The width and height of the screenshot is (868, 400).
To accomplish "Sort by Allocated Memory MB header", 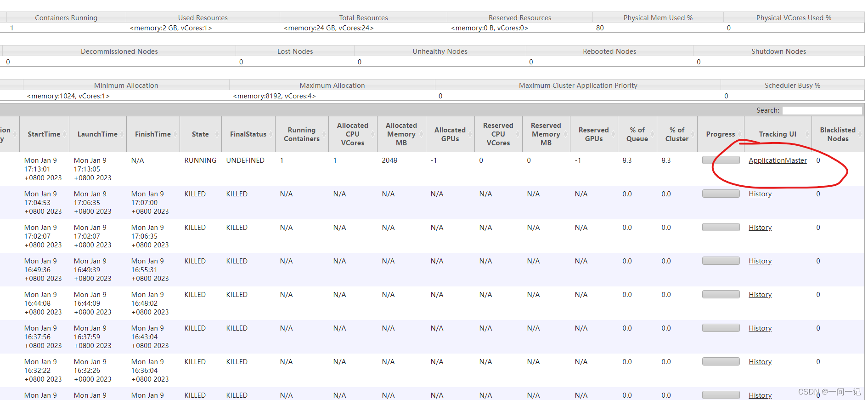I will [x=401, y=134].
